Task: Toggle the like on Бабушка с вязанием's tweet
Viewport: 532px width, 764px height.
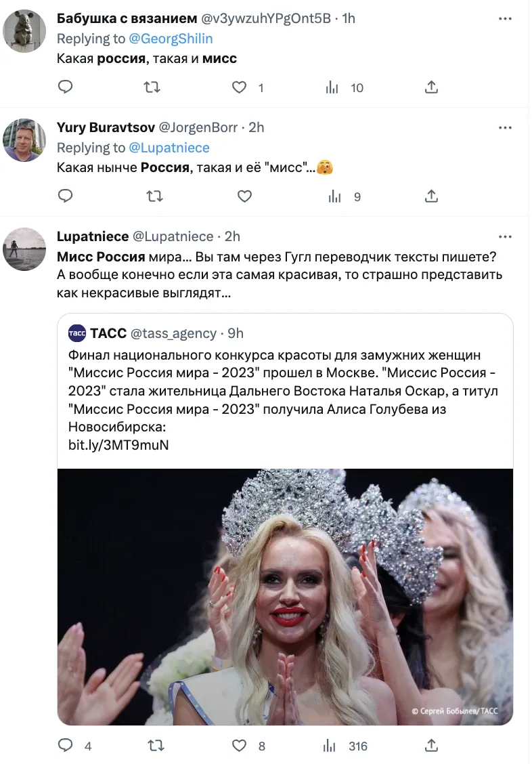Action: point(239,87)
